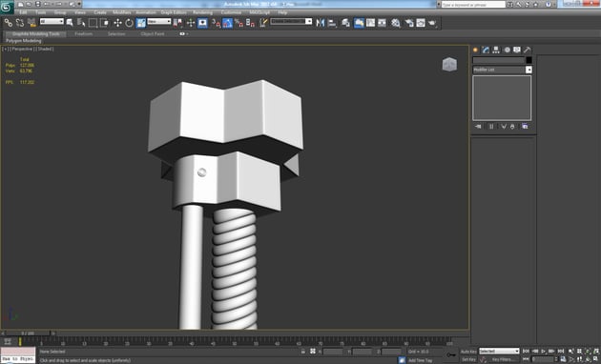Open the Motion command panel tab
The image size is (601, 364).
click(x=507, y=50)
